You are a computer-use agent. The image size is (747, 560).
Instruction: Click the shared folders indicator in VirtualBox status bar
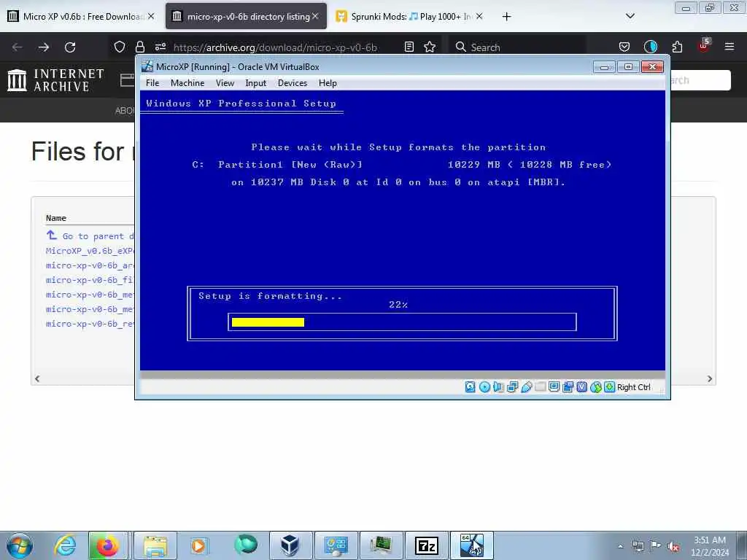point(541,387)
